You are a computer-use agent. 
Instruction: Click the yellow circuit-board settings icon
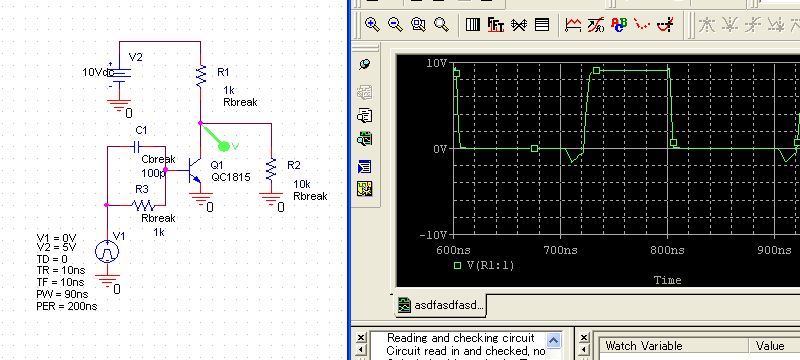pos(365,189)
